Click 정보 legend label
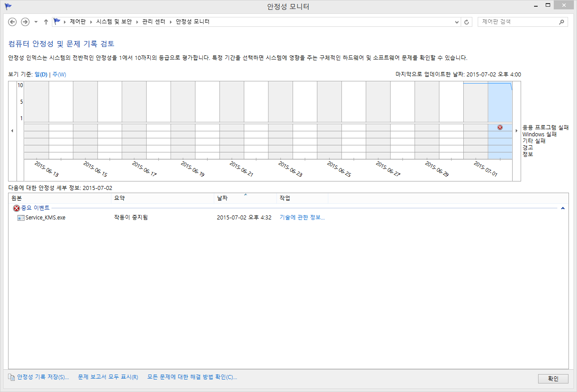This screenshot has width=577, height=392. point(528,154)
